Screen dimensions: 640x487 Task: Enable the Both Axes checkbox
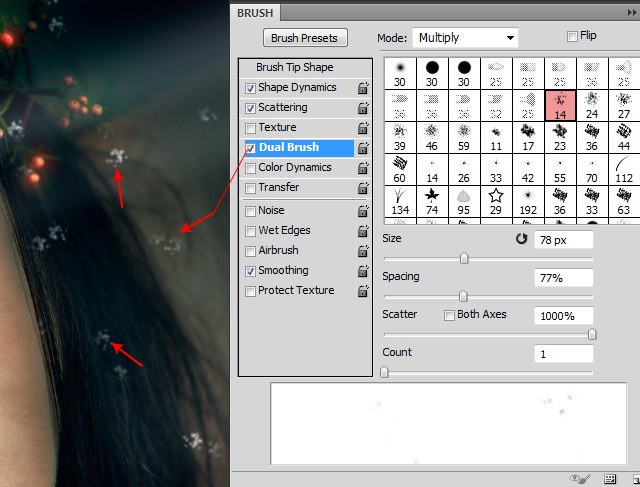click(449, 315)
